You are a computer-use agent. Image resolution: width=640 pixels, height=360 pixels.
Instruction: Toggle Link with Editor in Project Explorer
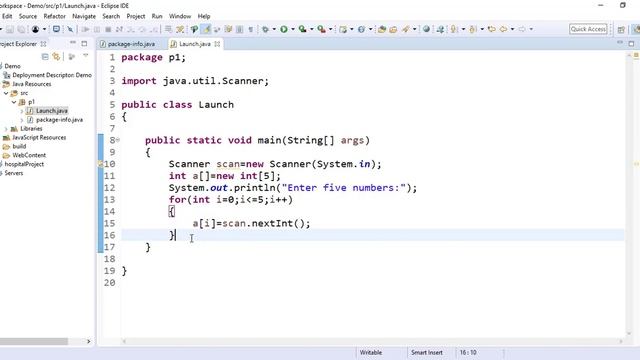click(56, 57)
